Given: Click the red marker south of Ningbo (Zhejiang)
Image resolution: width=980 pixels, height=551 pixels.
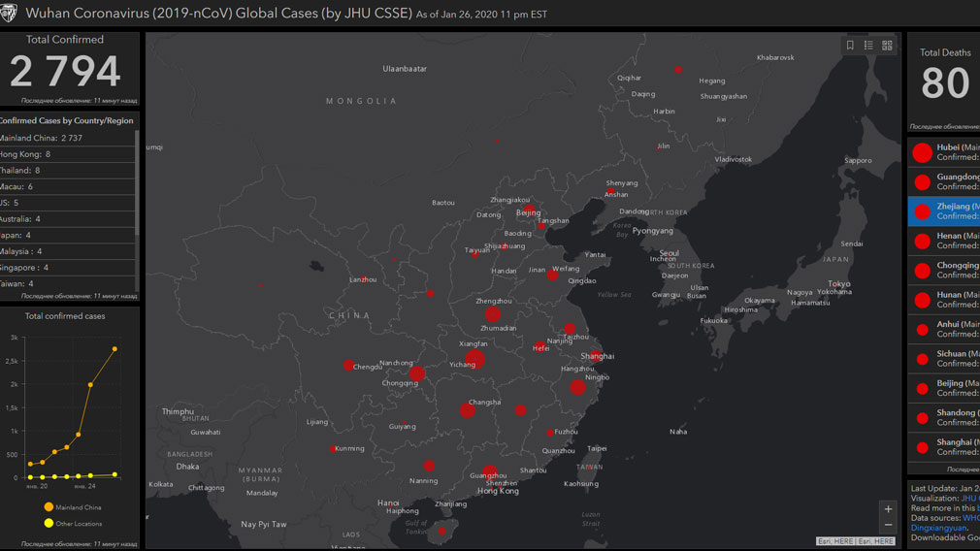Looking at the screenshot, I should pyautogui.click(x=577, y=387).
